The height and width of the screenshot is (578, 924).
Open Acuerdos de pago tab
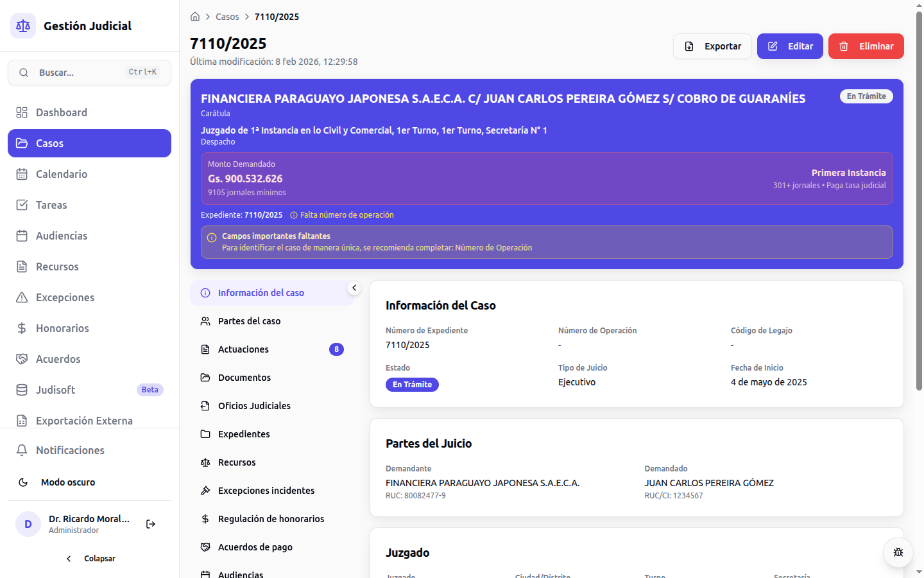pyautogui.click(x=272, y=547)
